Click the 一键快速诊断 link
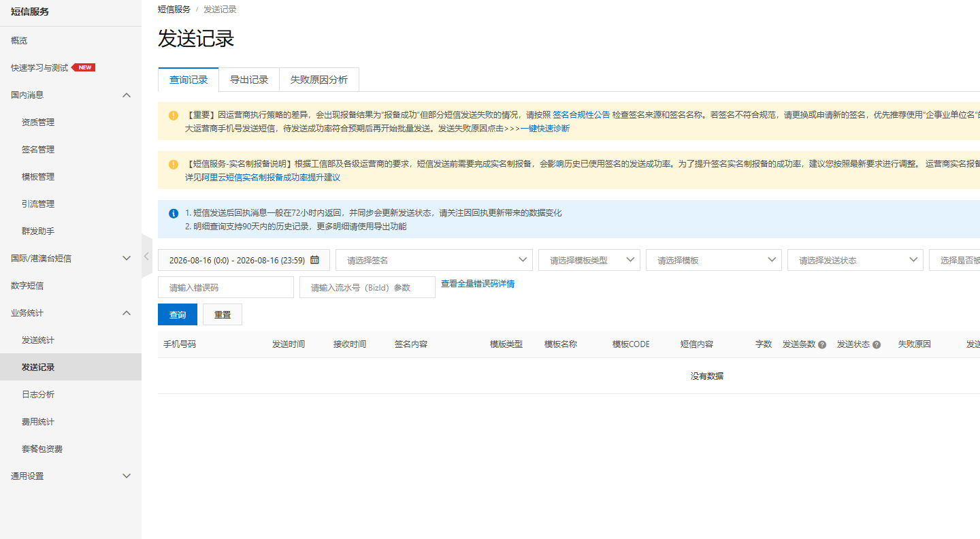 click(545, 128)
